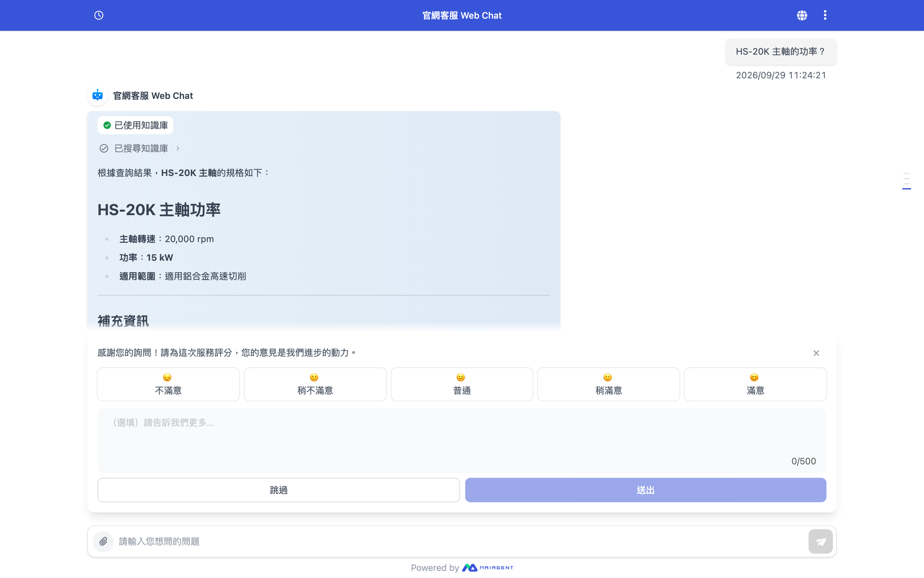This screenshot has width=924, height=578.
Task: Select the 稍不滿意 rating
Action: 315,384
